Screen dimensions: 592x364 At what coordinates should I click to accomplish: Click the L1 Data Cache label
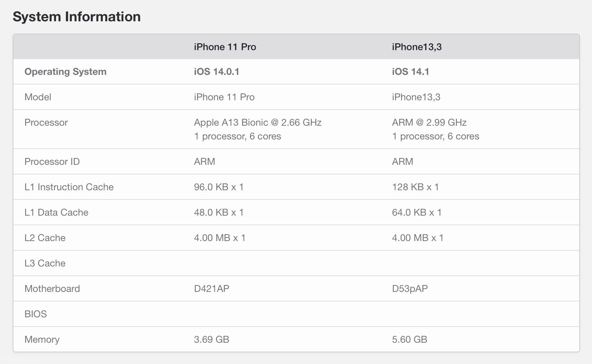coord(56,213)
